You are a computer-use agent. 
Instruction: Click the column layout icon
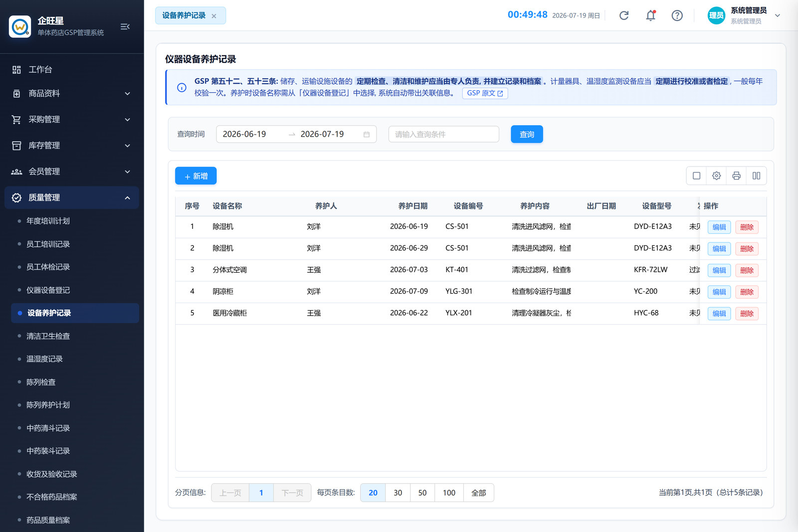pos(757,176)
